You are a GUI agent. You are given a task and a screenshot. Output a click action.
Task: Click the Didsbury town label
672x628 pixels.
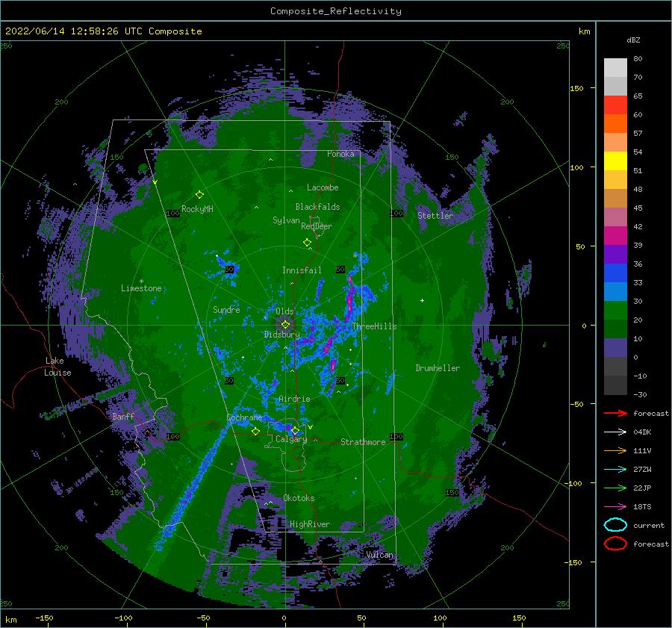point(281,335)
